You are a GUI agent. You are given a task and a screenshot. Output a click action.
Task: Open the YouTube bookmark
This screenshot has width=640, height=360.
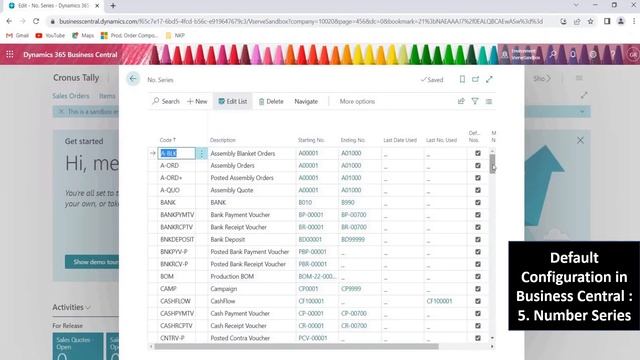[x=50, y=36]
